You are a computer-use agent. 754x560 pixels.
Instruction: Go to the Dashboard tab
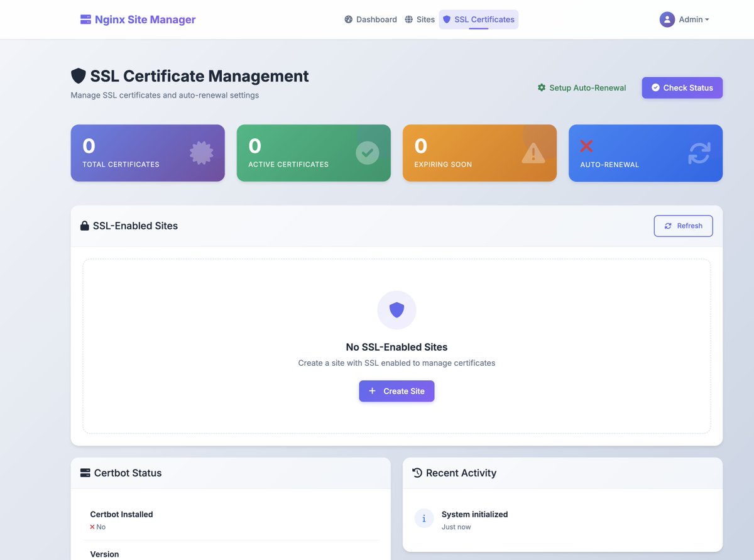[371, 19]
